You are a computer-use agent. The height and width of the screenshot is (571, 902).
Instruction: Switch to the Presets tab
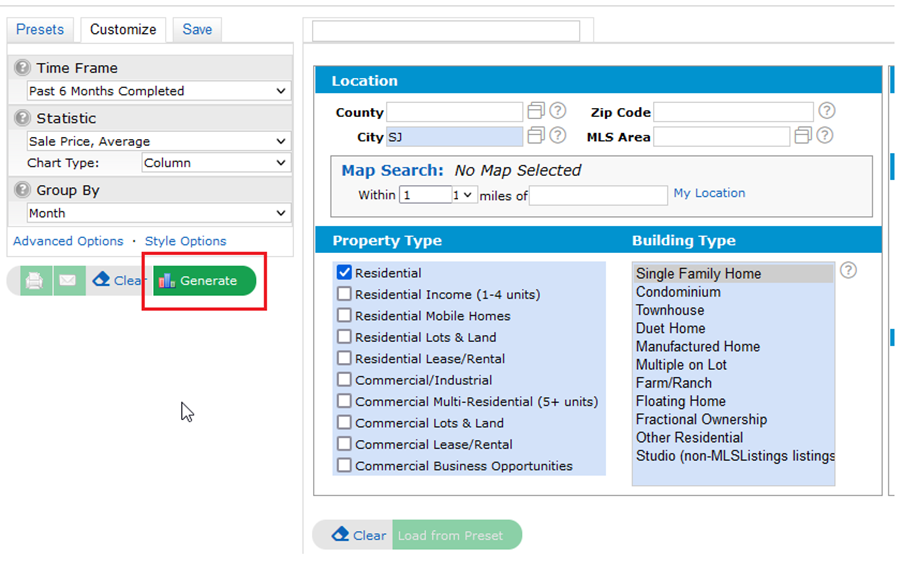pyautogui.click(x=40, y=29)
